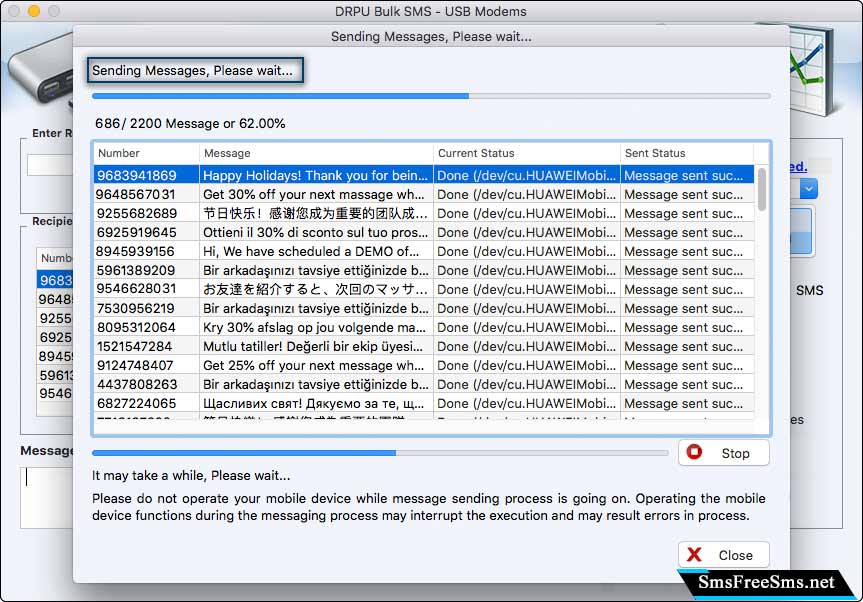This screenshot has width=863, height=602.
Task: Click the '686/ 2200 Message or 62.00%' counter
Action: click(190, 123)
